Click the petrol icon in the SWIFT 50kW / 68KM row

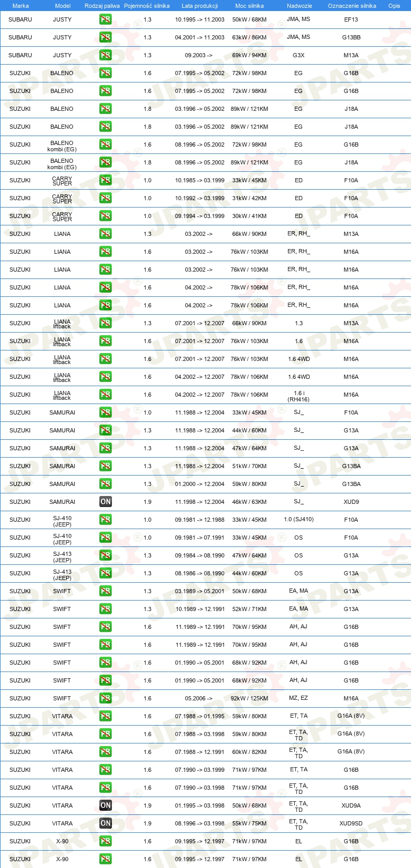[106, 591]
